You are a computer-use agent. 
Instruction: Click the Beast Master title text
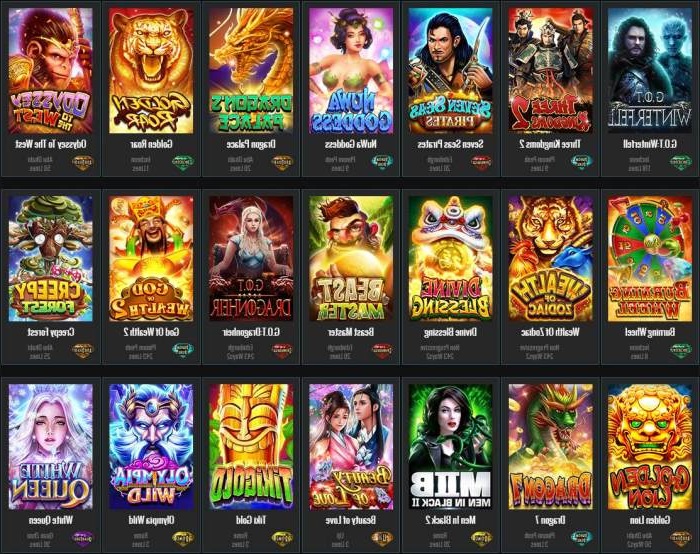pyautogui.click(x=350, y=332)
